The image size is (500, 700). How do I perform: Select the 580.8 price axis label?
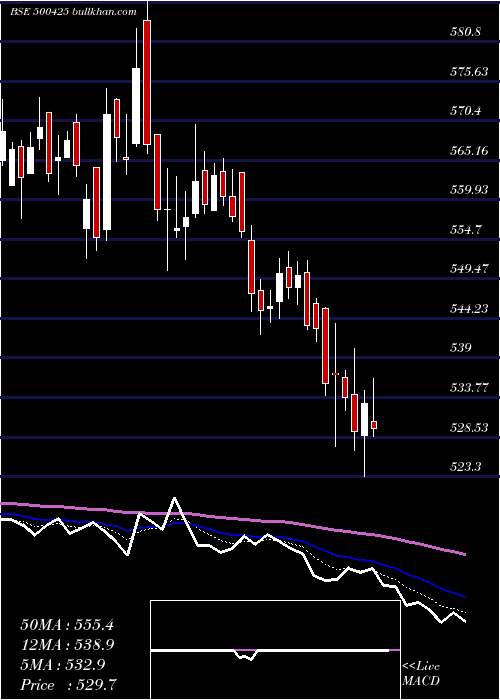coord(465,32)
